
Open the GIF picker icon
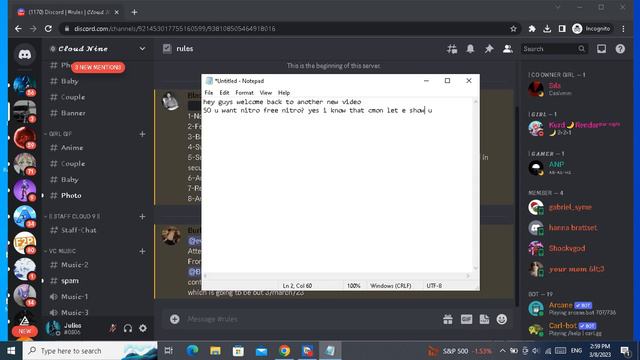coord(466,319)
